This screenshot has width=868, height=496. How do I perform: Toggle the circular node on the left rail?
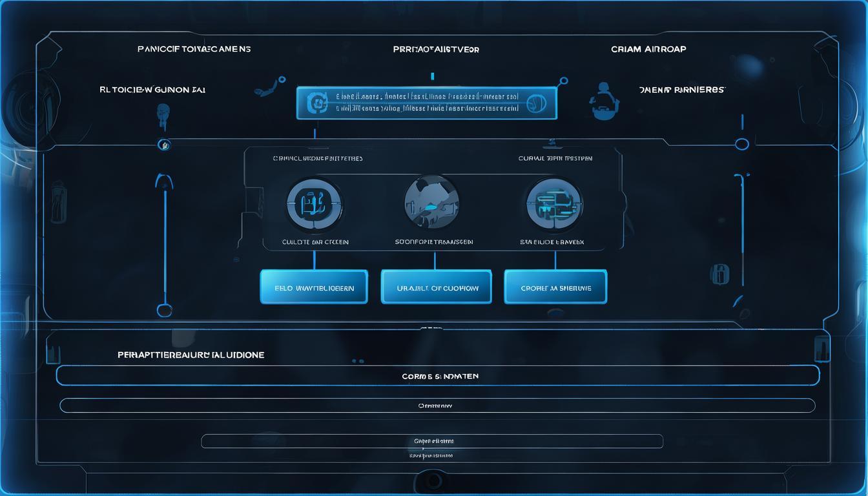click(164, 145)
